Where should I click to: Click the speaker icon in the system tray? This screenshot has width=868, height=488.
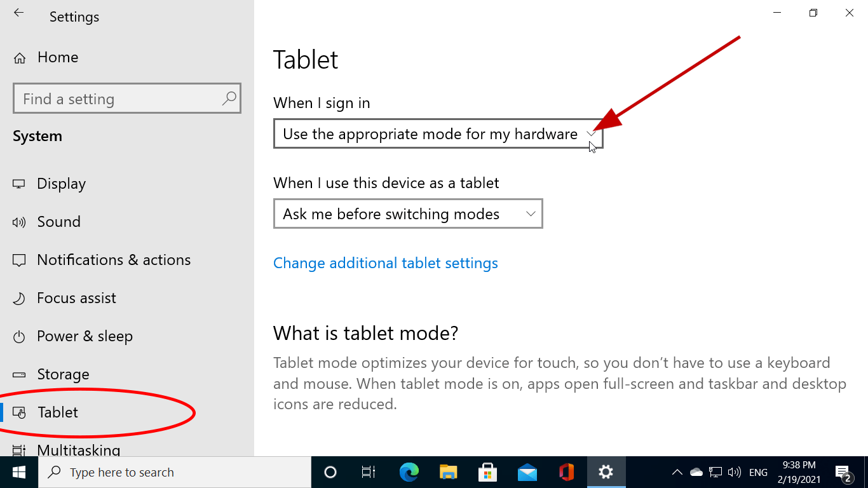click(x=735, y=472)
